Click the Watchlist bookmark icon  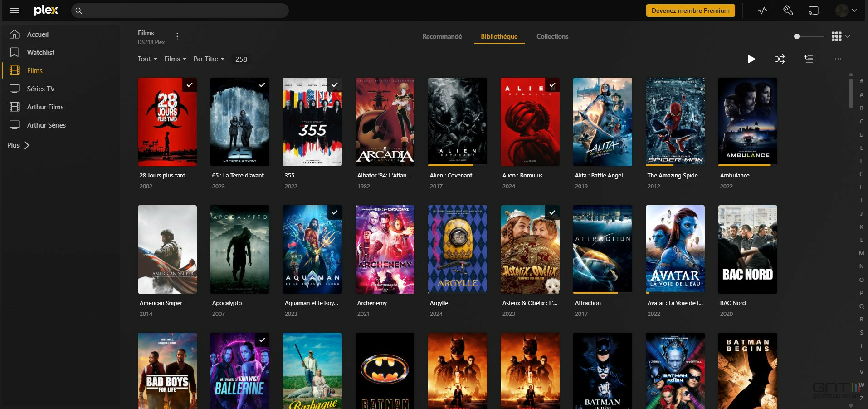[15, 52]
